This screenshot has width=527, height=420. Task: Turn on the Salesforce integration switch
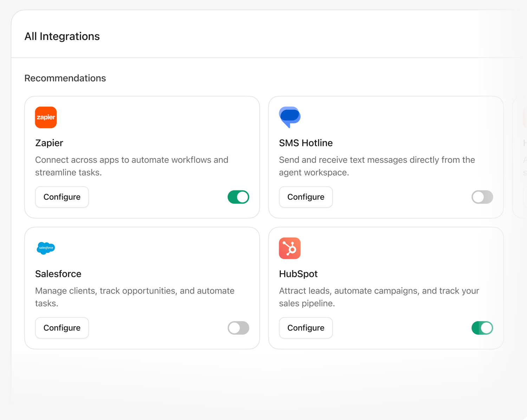click(x=238, y=328)
